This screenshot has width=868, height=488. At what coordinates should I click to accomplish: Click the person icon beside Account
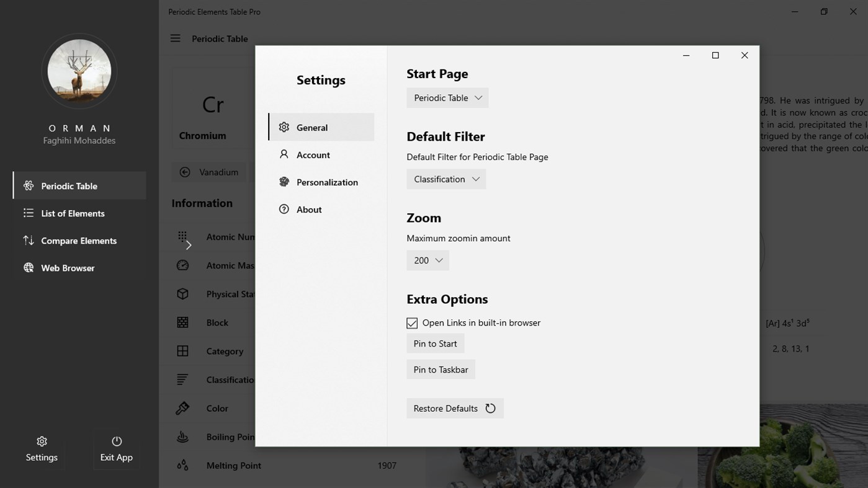(284, 154)
